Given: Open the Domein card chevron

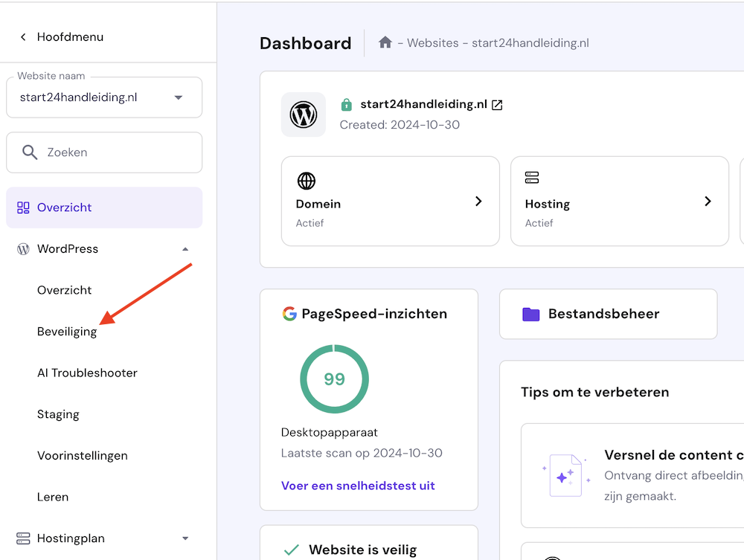Looking at the screenshot, I should tap(478, 201).
